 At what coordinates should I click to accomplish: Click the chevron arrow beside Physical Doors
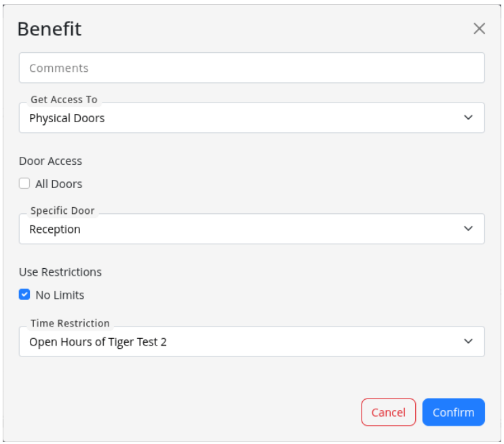(468, 117)
